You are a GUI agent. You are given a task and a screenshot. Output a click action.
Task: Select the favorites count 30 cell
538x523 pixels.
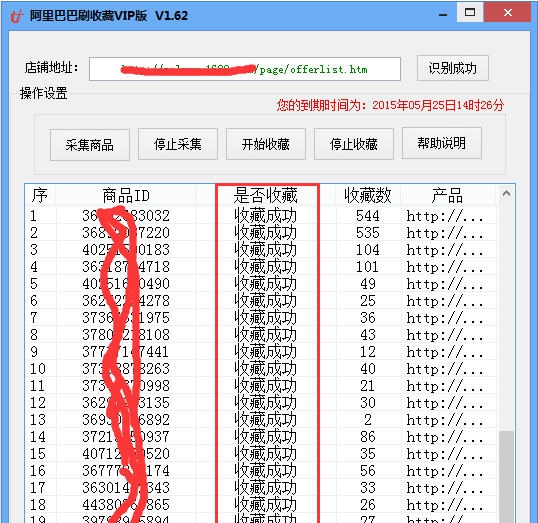click(367, 403)
